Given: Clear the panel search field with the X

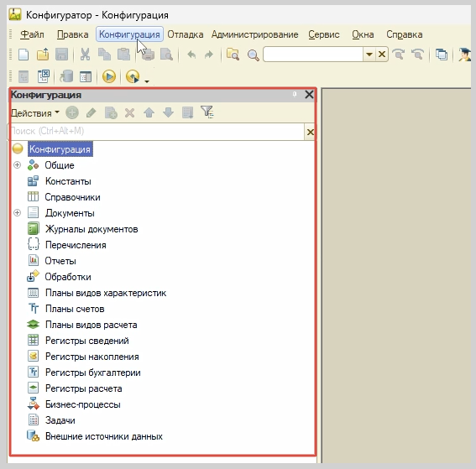Looking at the screenshot, I should pos(310,132).
